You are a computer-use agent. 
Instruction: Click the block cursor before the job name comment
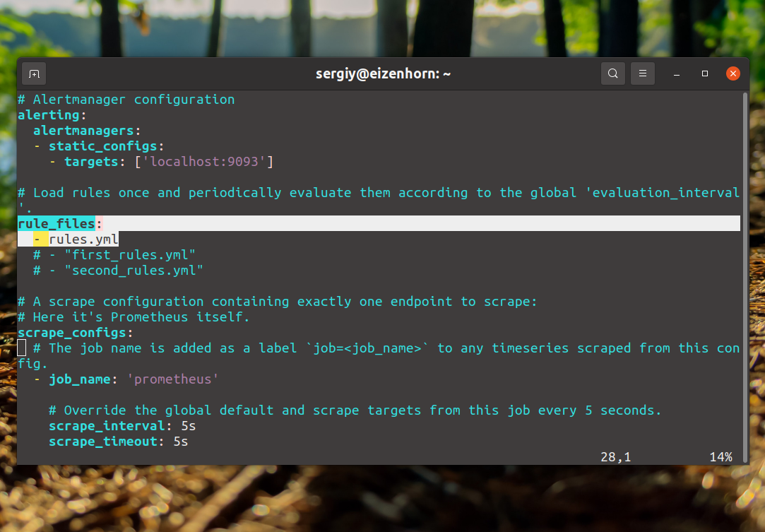pyautogui.click(x=21, y=348)
